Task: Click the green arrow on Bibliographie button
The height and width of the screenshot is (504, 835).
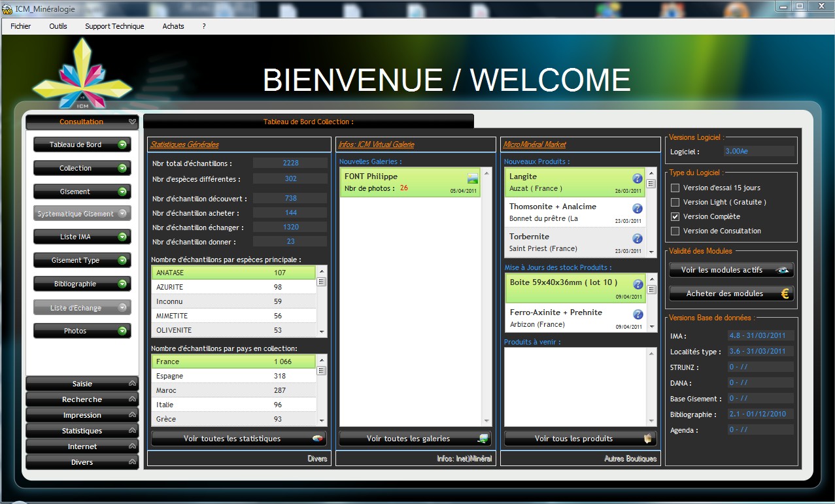Action: [x=122, y=284]
